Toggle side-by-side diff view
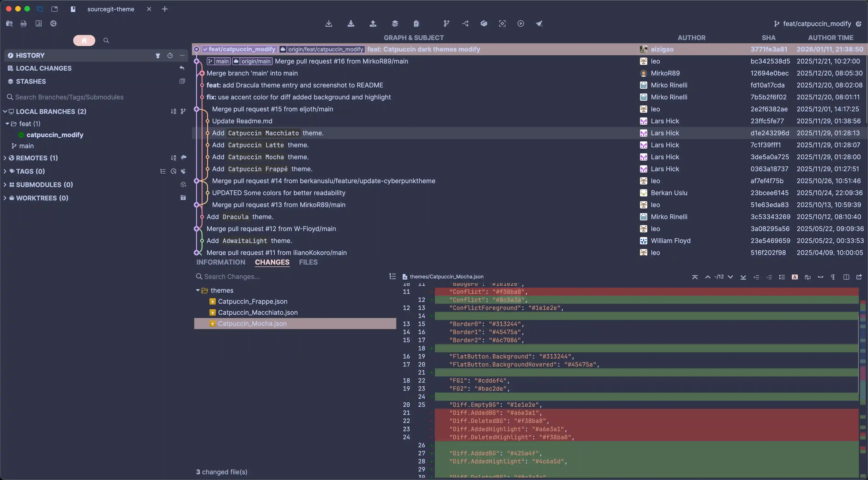The width and height of the screenshot is (868, 480). 846,277
